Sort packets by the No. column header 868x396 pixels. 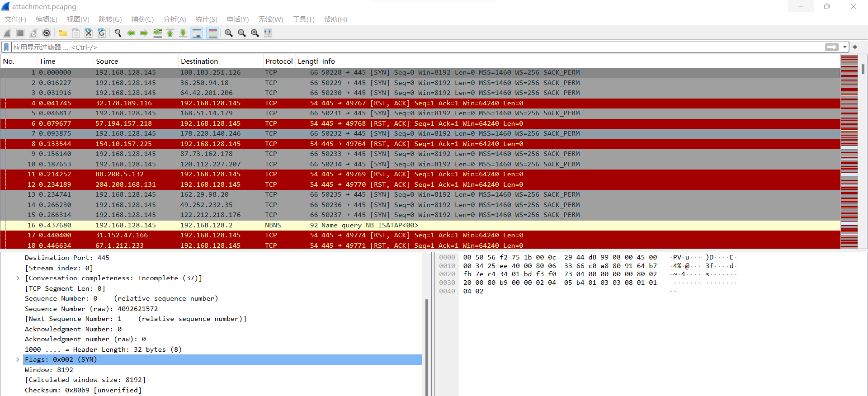[19, 61]
